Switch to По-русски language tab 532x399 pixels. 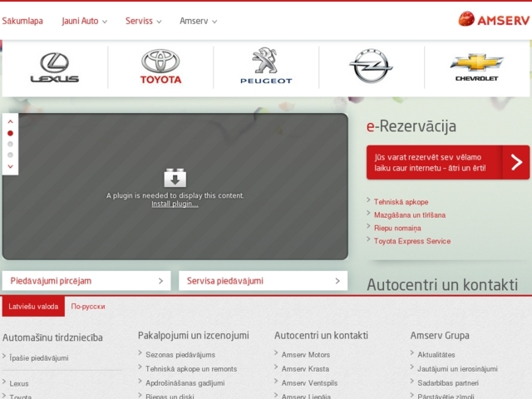click(88, 307)
